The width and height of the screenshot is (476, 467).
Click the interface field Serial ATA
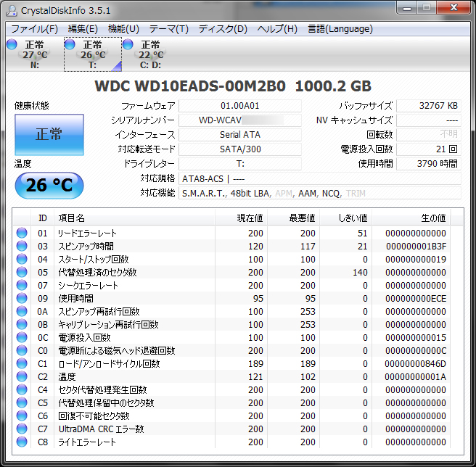pos(240,135)
